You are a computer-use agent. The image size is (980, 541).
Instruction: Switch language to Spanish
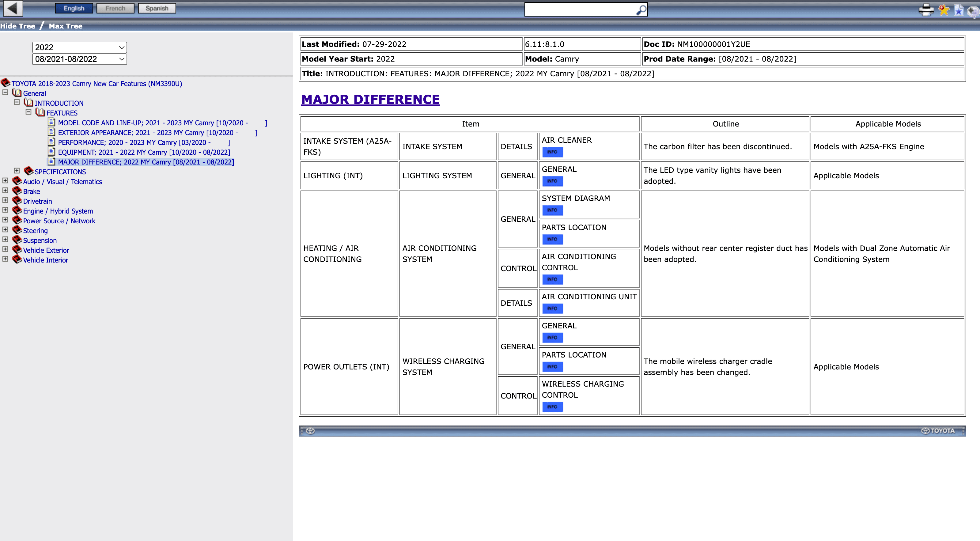coord(157,8)
